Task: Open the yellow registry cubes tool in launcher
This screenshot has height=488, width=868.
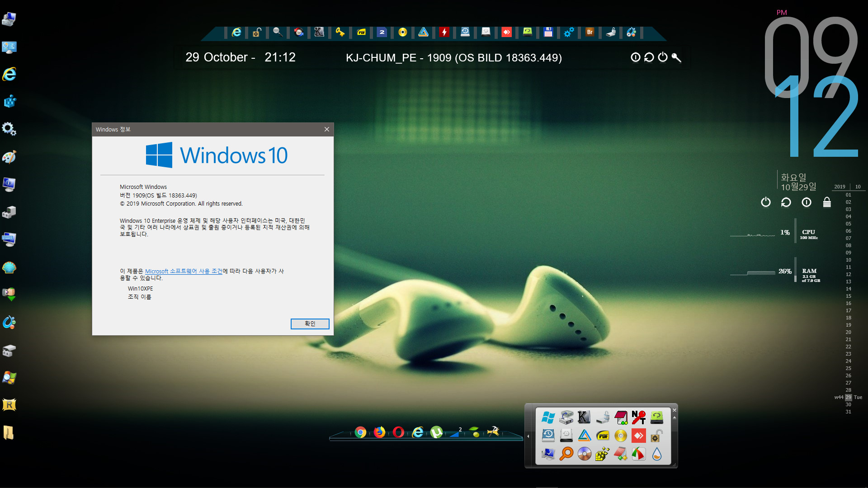Action: 602,454
